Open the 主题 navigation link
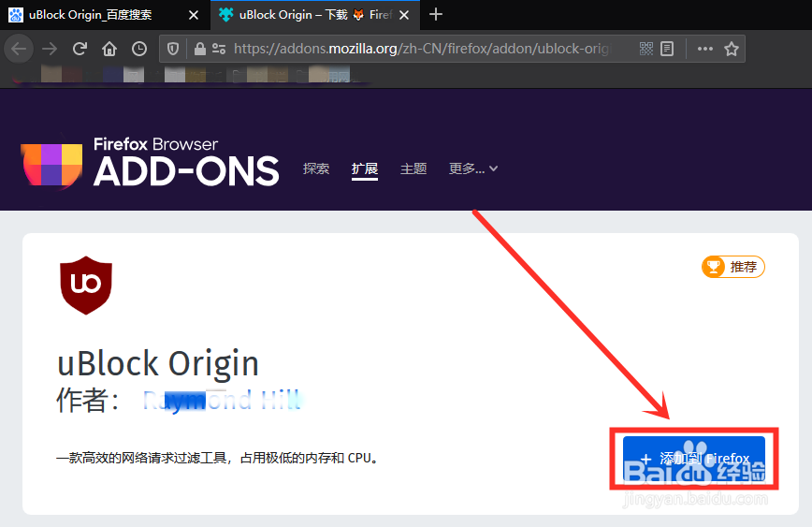The image size is (812, 527). (413, 168)
